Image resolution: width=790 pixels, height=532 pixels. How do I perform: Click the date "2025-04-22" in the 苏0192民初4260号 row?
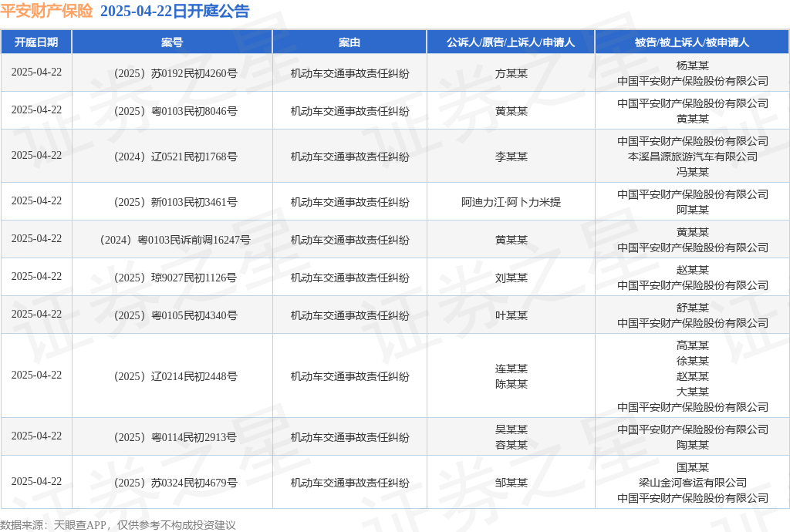[36, 72]
